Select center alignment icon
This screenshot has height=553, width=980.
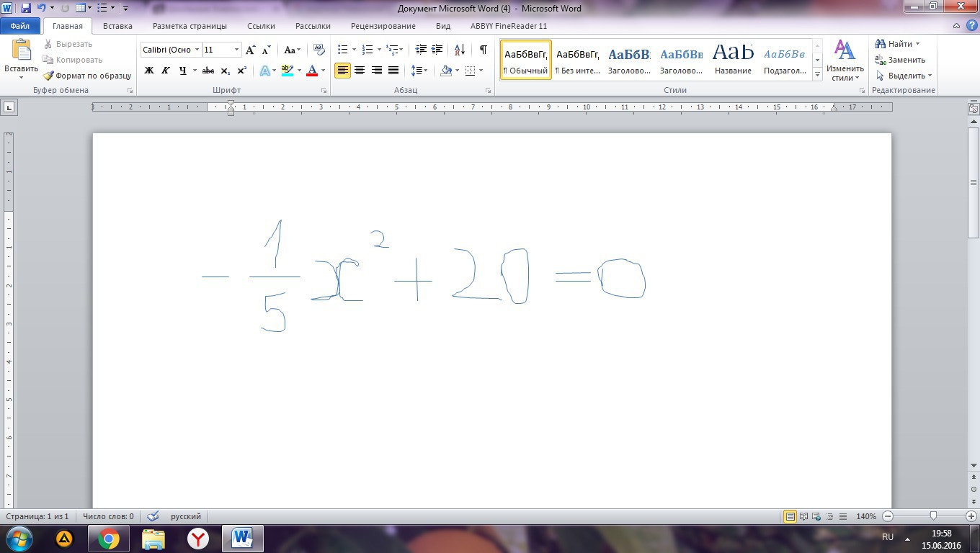[360, 71]
